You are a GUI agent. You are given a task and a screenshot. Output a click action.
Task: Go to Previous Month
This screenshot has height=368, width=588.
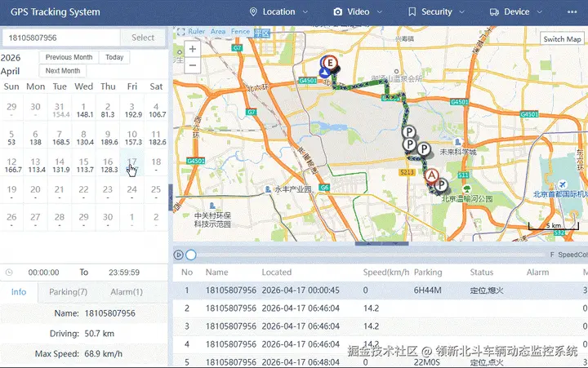pyautogui.click(x=69, y=57)
